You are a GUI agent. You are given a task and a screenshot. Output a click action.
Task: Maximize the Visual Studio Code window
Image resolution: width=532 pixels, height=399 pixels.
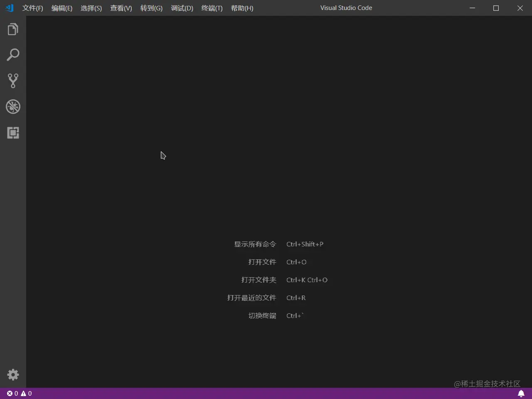[x=496, y=8]
